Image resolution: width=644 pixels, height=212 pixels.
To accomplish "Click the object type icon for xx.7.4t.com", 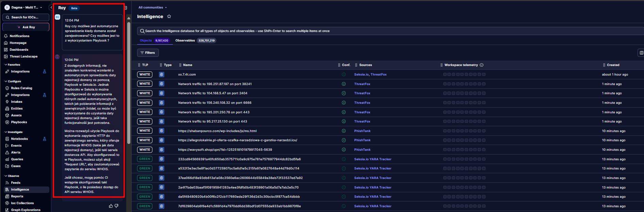I will 162,75.
